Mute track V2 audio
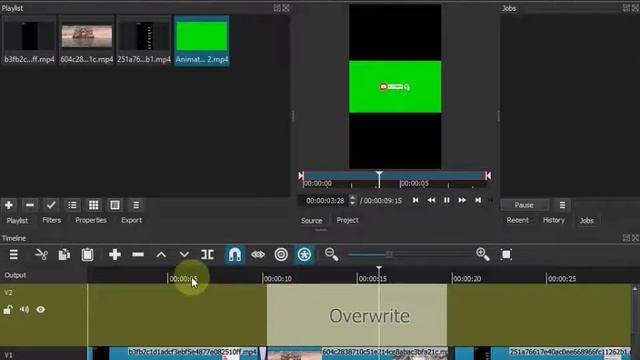The image size is (640, 360). [24, 309]
